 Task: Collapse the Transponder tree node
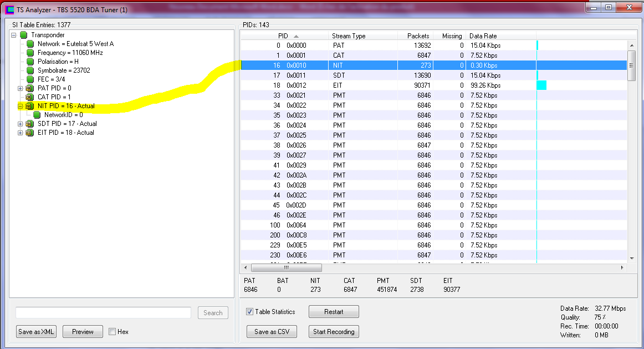(x=14, y=35)
